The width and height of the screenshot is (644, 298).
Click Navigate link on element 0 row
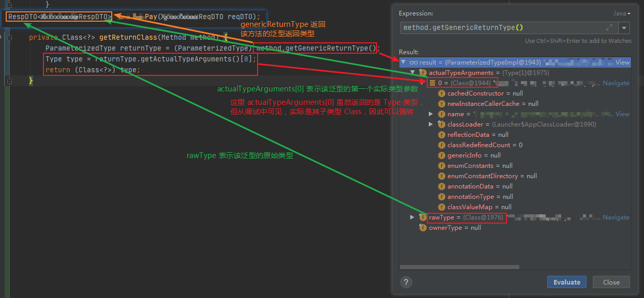tap(616, 83)
